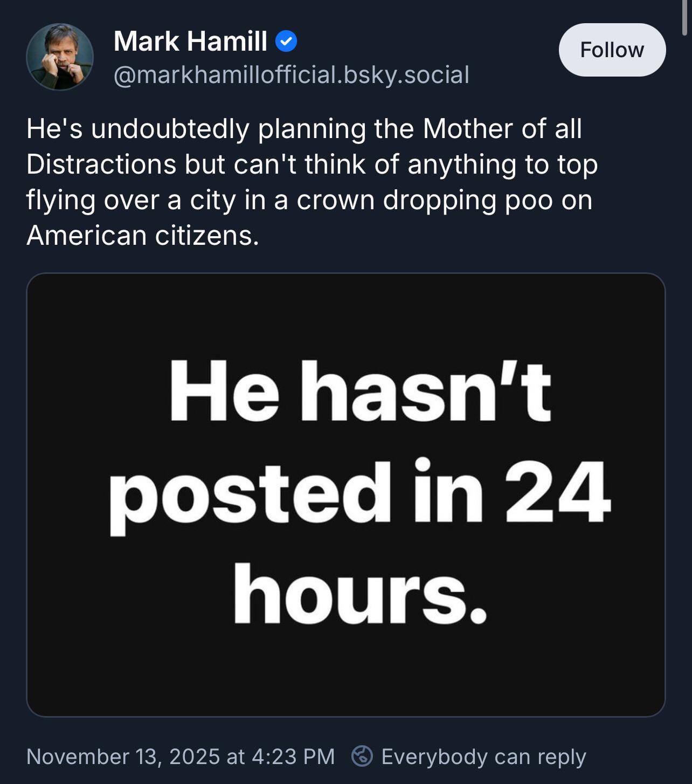Click the word "Distractions" in the post
Screen dimensions: 692x784
click(x=101, y=164)
